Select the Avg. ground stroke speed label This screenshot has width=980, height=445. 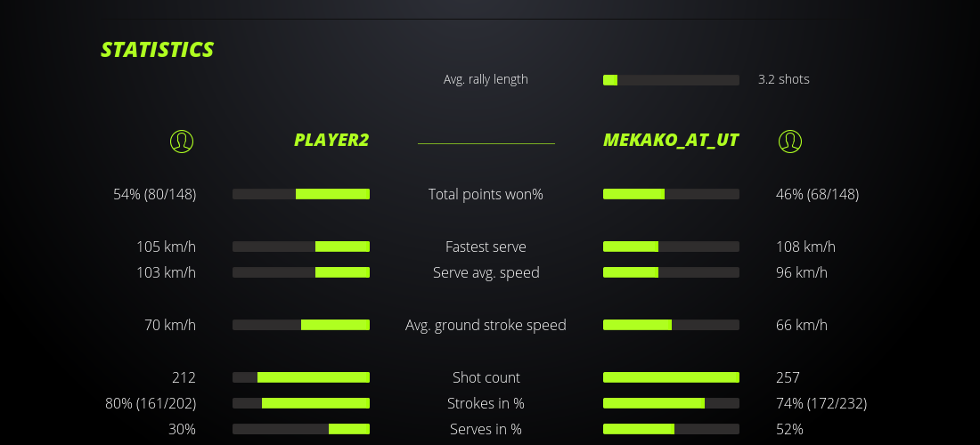486,325
